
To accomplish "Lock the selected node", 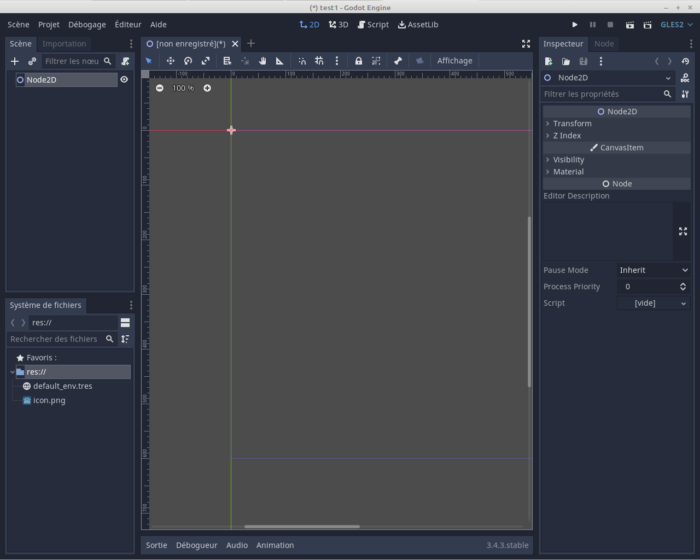I will click(x=358, y=61).
